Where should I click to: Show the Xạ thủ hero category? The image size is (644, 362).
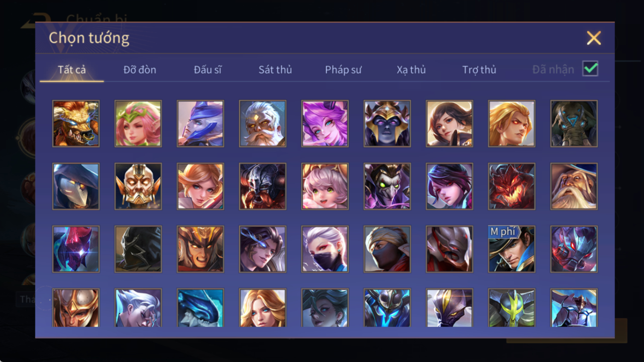tap(411, 70)
